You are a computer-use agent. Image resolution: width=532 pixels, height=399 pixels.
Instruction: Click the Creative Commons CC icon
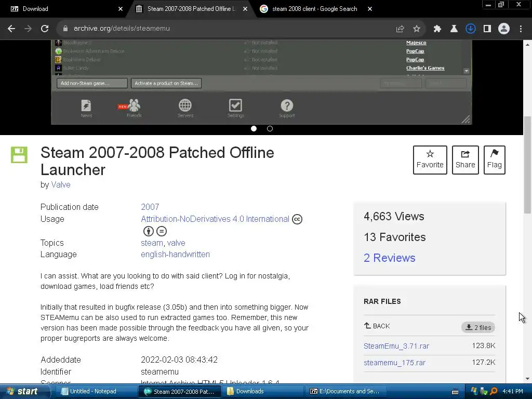pos(297,219)
